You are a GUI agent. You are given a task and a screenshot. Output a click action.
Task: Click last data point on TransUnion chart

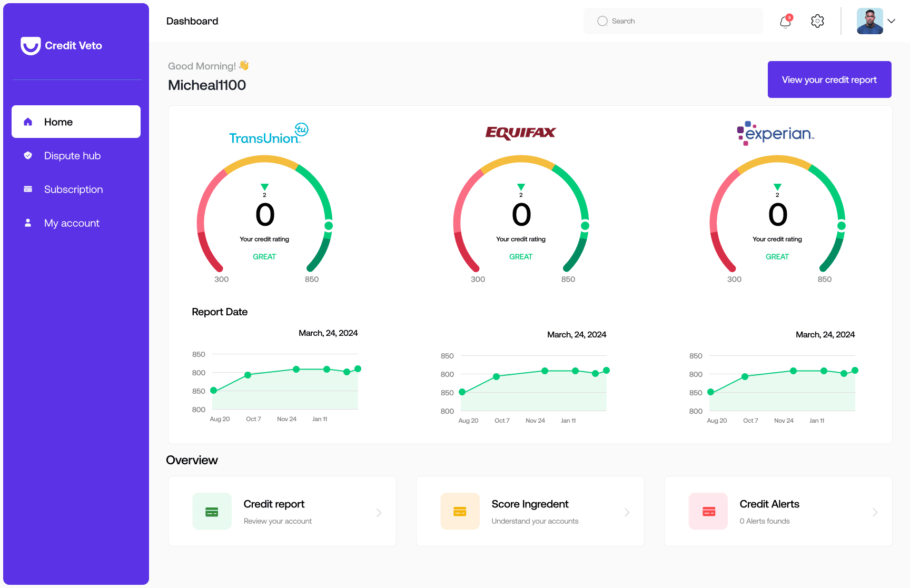pyautogui.click(x=358, y=368)
